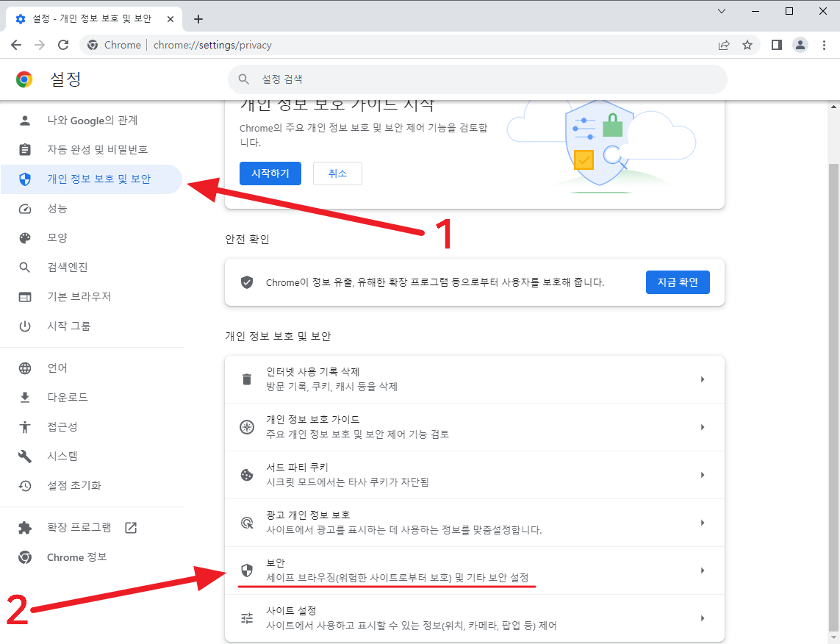
Task: Open the profile avatar menu
Action: point(800,45)
